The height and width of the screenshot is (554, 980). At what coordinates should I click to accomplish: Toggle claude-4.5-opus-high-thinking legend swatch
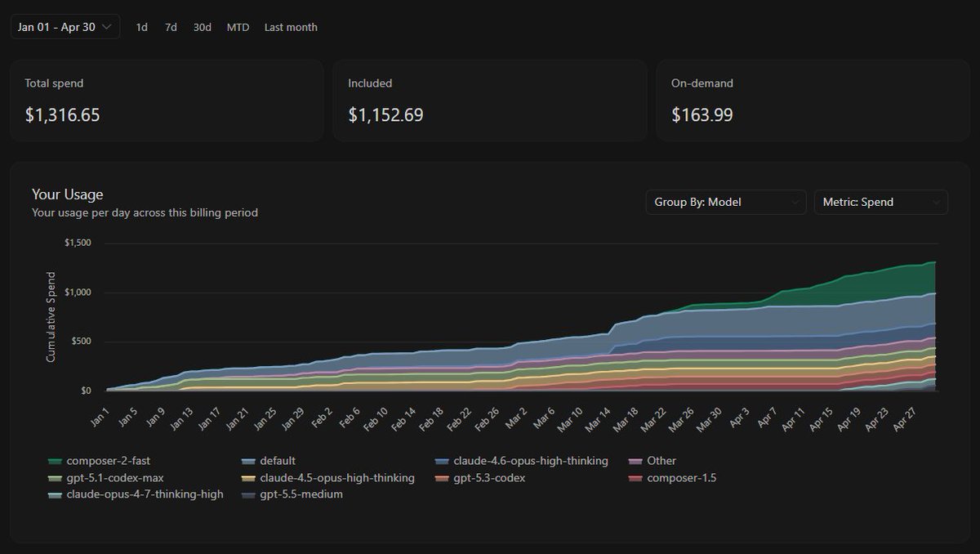248,478
